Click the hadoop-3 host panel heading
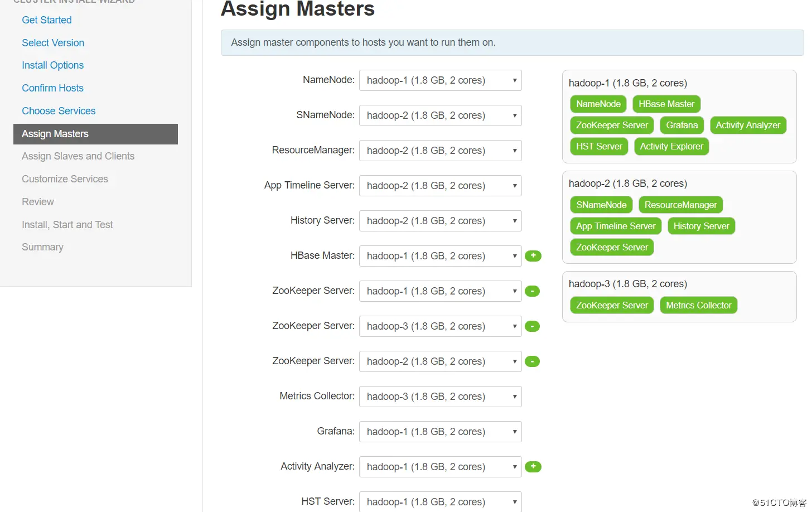This screenshot has height=512, width=812. coord(628,284)
